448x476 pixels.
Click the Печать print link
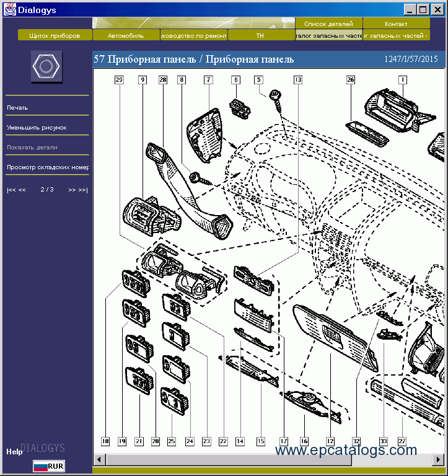pyautogui.click(x=17, y=108)
